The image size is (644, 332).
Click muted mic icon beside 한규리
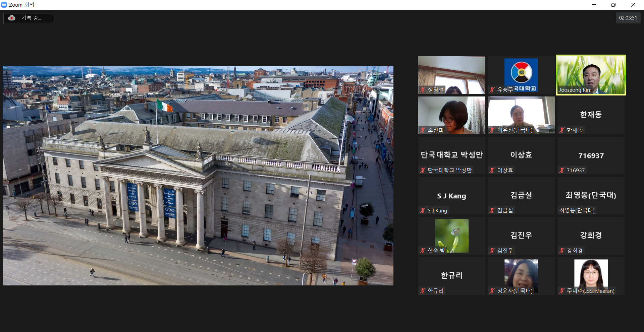pyautogui.click(x=423, y=291)
